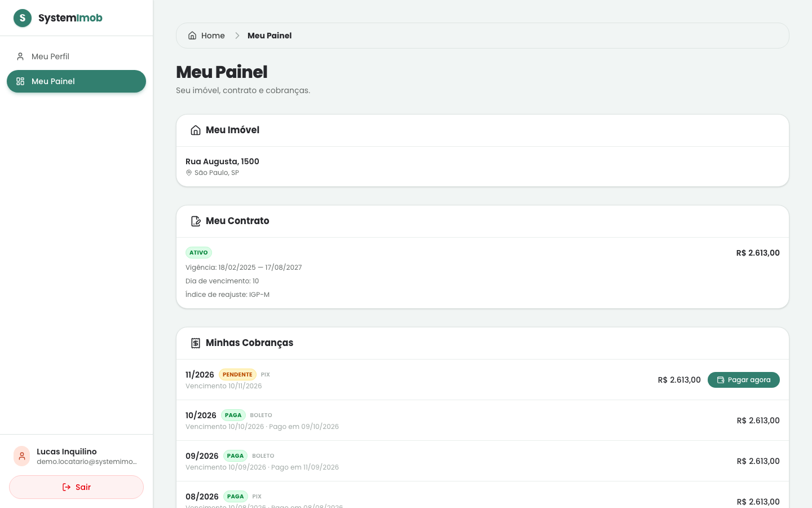
Task: Click the PIX label on 11/2026 charge
Action: pos(266,375)
